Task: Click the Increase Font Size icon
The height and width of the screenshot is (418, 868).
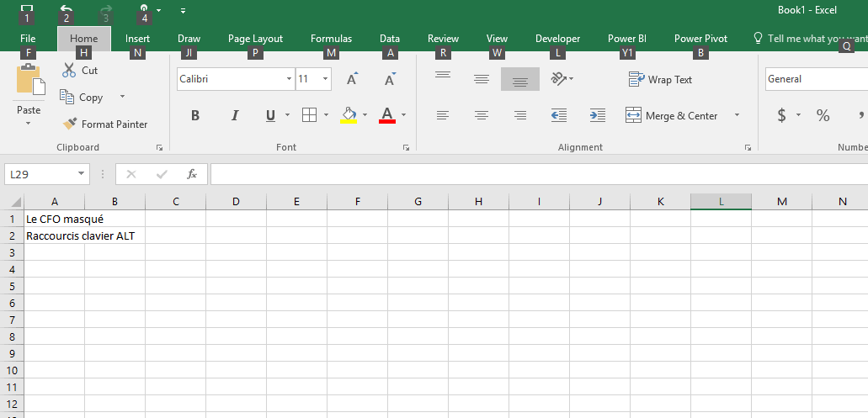Action: [352, 79]
